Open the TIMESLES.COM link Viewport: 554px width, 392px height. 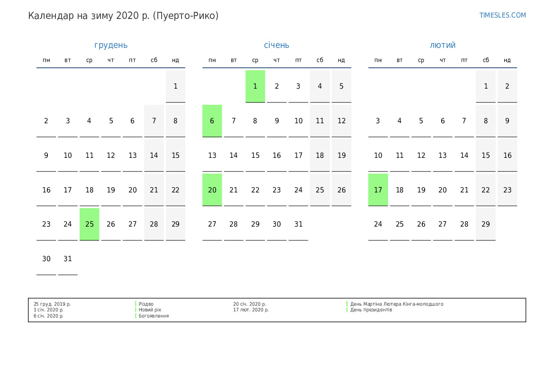502,15
